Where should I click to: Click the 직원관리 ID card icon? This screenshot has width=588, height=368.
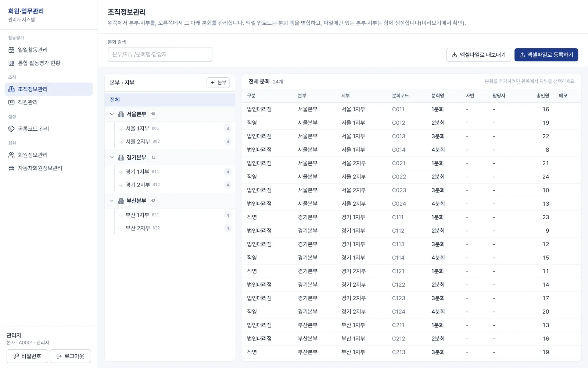click(x=11, y=102)
